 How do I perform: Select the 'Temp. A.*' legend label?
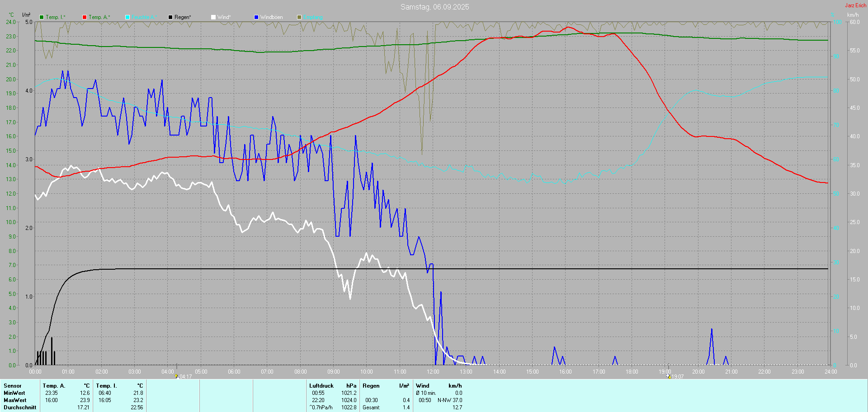click(99, 17)
